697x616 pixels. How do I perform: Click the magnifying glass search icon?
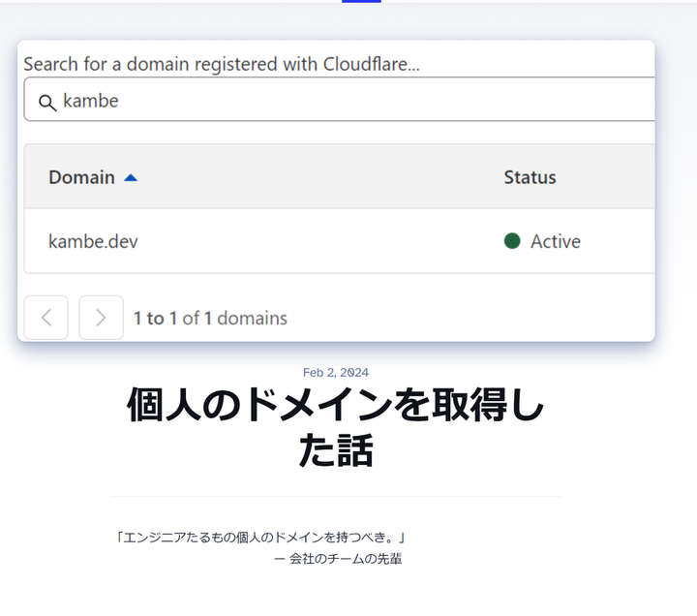[46, 102]
